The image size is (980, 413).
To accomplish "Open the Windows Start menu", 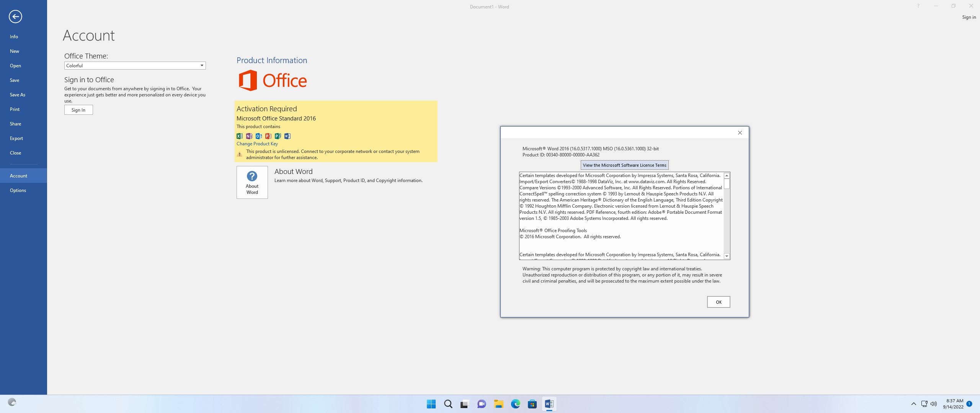I will pyautogui.click(x=431, y=404).
